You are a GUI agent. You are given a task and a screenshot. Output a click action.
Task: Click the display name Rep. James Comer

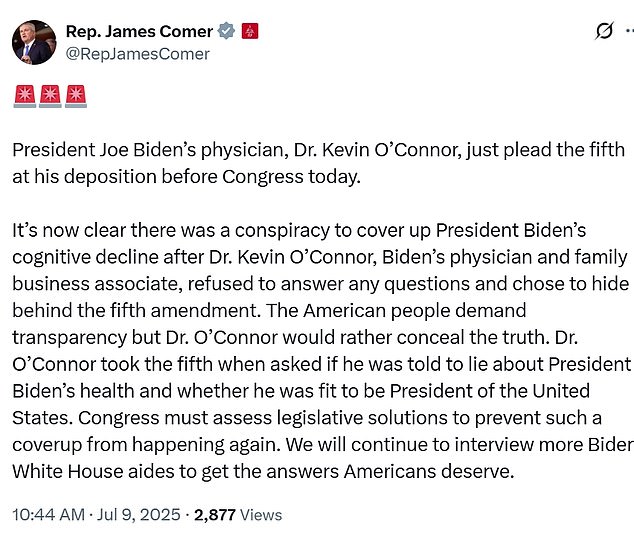pos(139,31)
